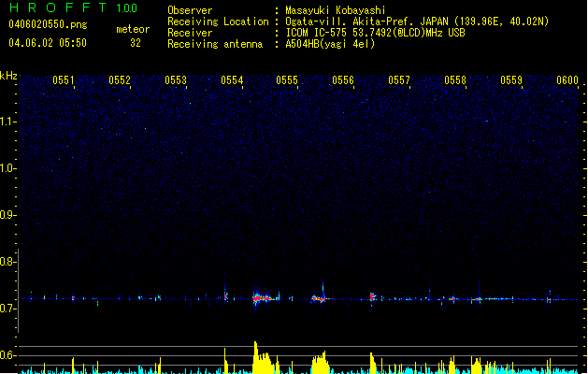Click the meteor echo before 0556
The height and width of the screenshot is (374, 588).
tap(319, 298)
